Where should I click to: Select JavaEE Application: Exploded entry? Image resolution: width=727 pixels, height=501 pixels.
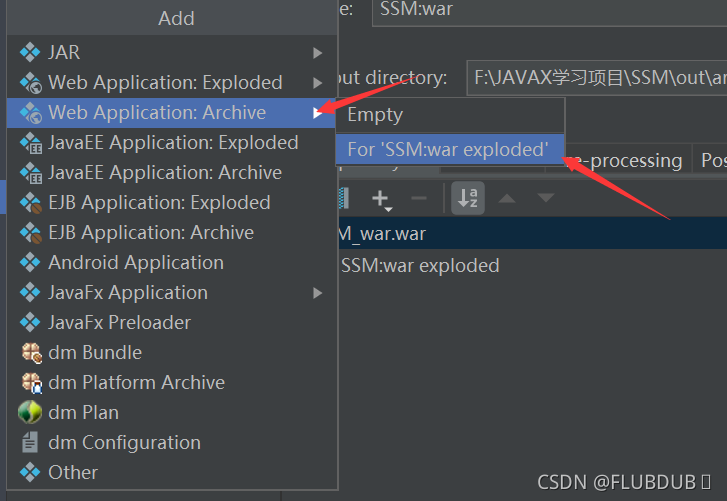172,143
